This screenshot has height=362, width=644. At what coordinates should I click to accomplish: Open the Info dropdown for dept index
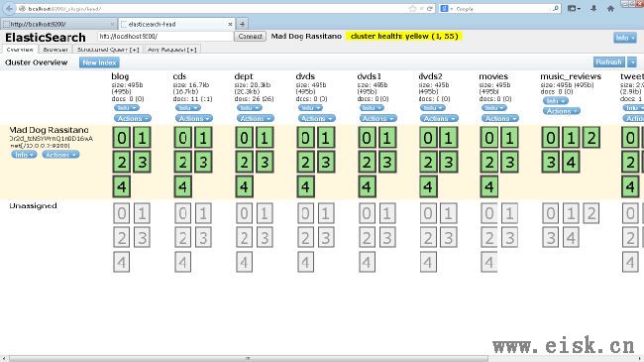point(250,108)
